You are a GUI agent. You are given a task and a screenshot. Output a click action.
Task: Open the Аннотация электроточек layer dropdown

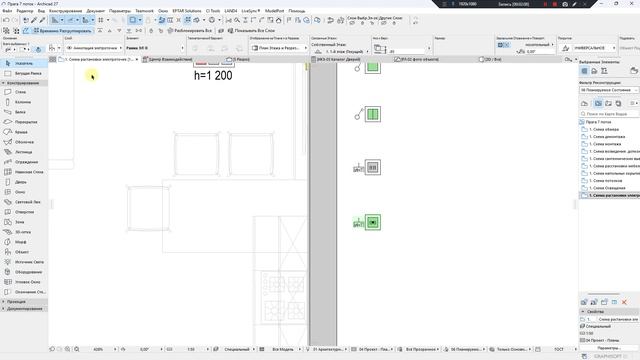pos(94,48)
